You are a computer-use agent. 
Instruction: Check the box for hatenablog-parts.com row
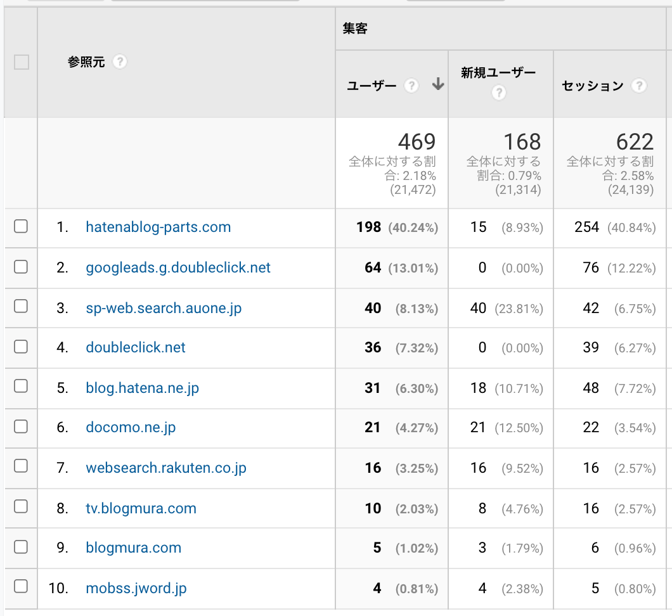20,226
